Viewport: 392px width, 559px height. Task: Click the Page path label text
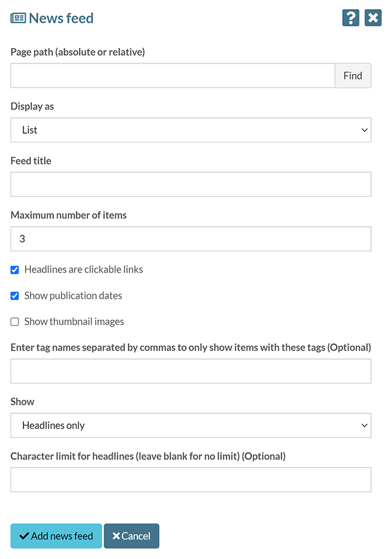(x=78, y=52)
